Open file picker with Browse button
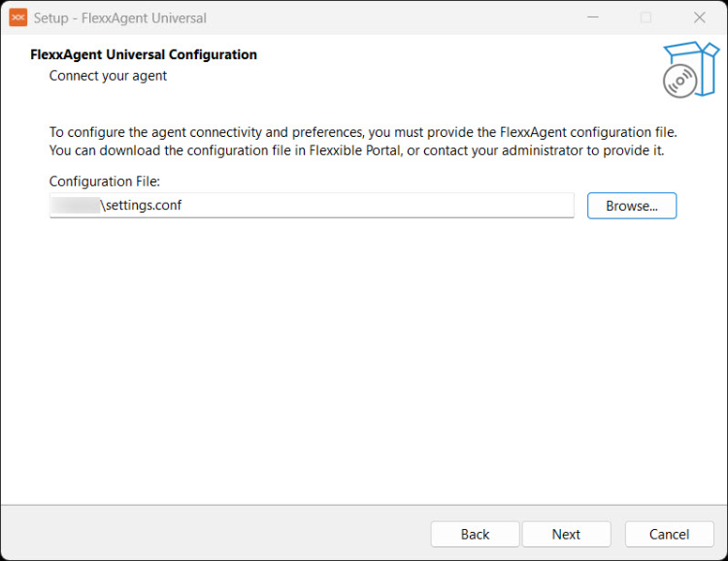 tap(631, 206)
